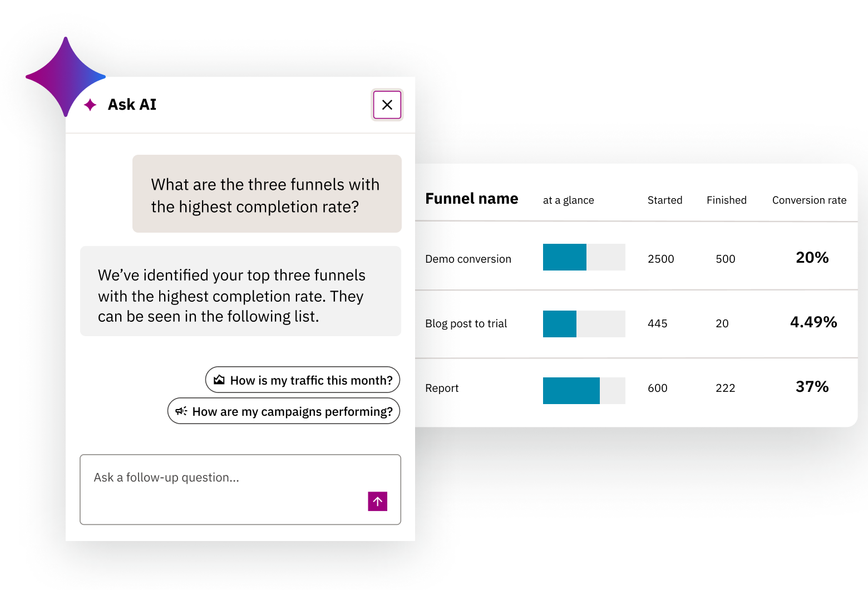Click the sparkle icon beside Ask AI
868x590 pixels.
pos(90,105)
